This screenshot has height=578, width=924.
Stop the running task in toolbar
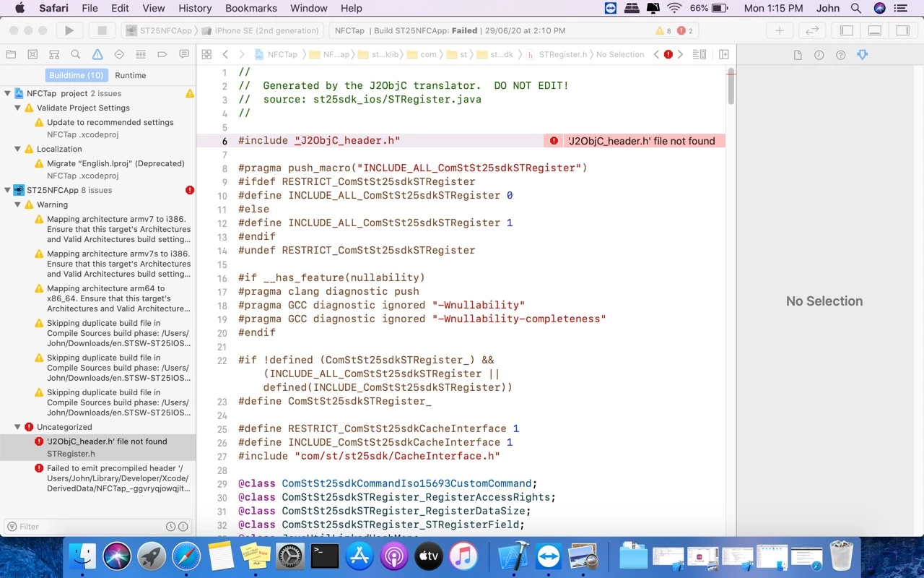102,30
